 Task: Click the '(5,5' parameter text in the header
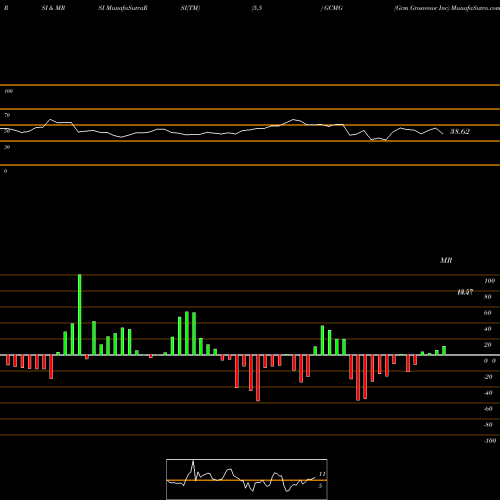pyautogui.click(x=257, y=8)
